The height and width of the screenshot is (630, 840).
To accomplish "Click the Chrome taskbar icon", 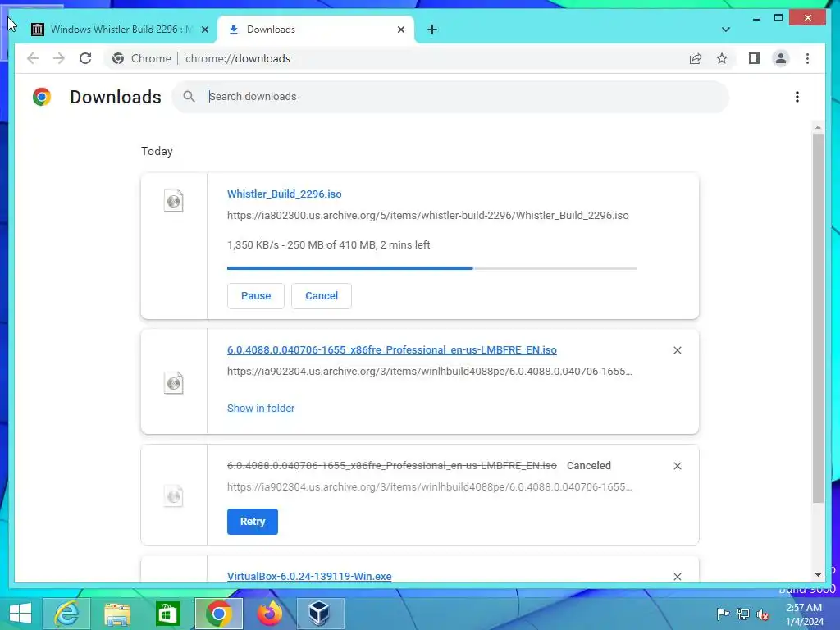I will point(218,613).
